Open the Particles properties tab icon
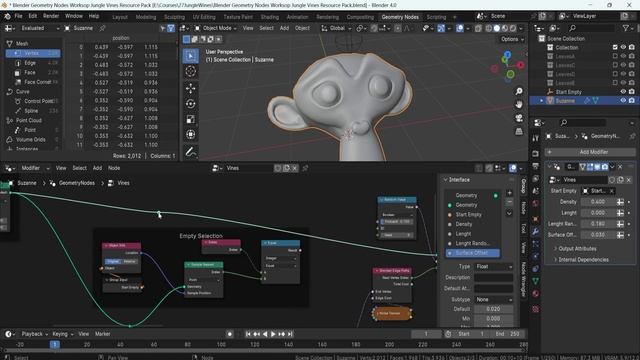The width and height of the screenshot is (640, 360). click(536, 244)
